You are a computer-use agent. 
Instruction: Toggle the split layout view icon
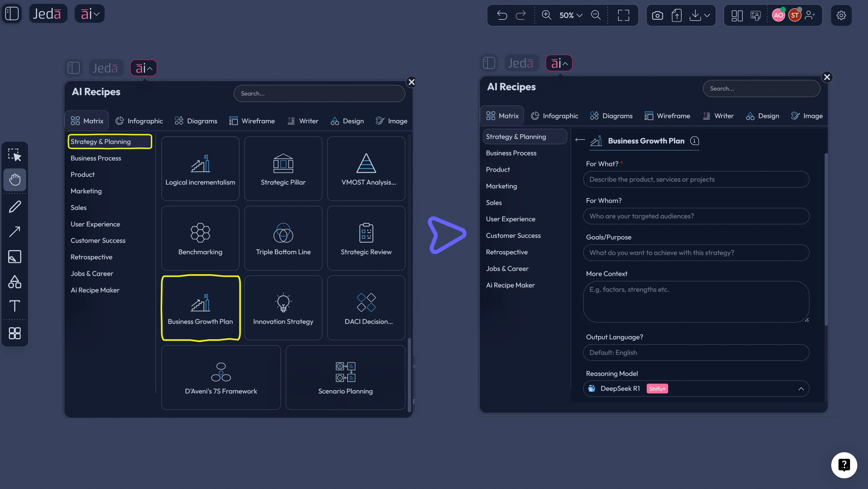coord(737,15)
